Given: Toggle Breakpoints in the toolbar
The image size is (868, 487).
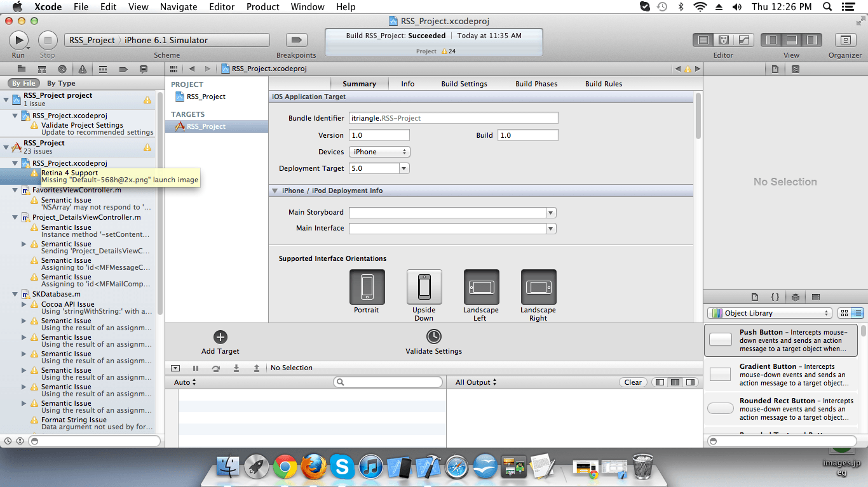Looking at the screenshot, I should (x=296, y=40).
